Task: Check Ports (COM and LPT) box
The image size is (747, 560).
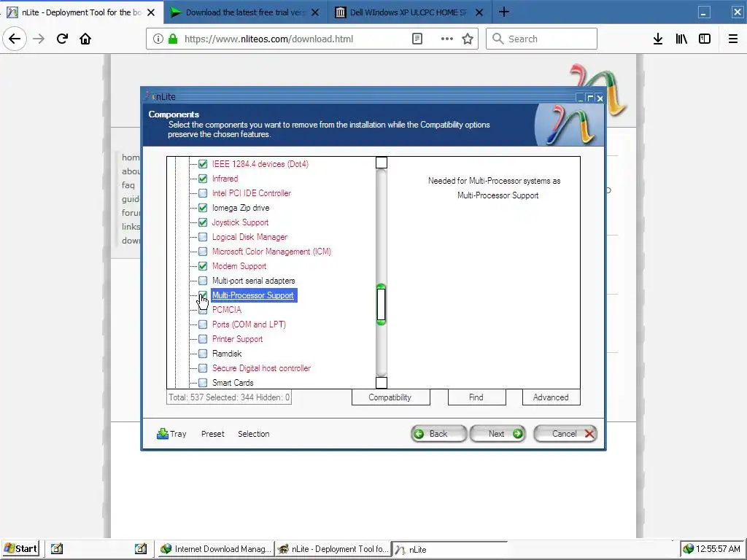Action: click(x=203, y=324)
